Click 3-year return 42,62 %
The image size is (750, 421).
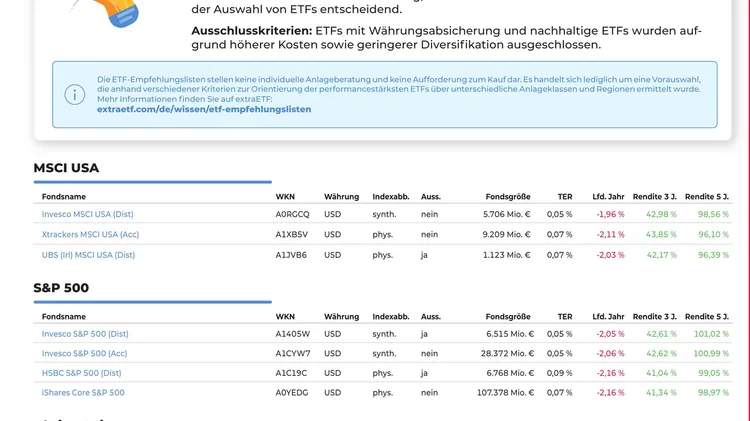(x=662, y=354)
